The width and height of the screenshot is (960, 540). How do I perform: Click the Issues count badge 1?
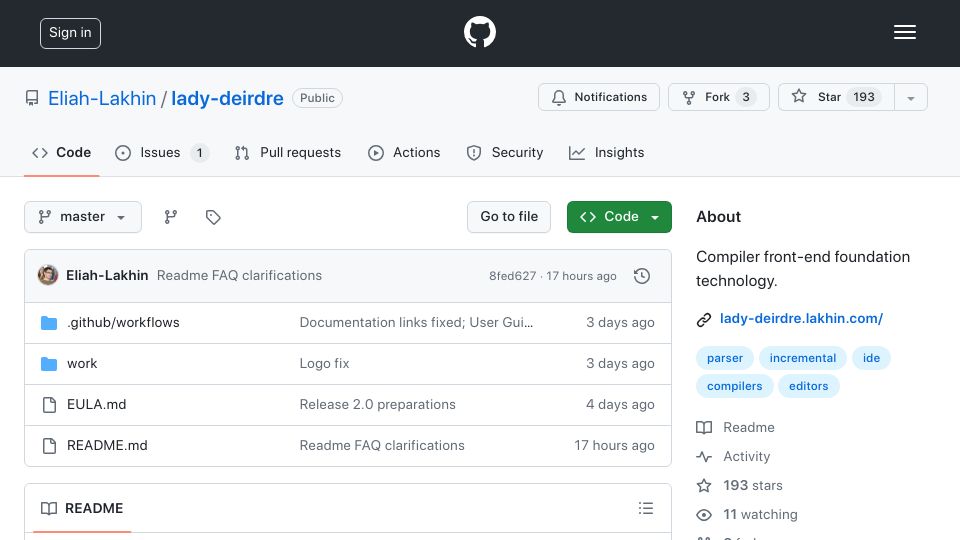pos(200,153)
